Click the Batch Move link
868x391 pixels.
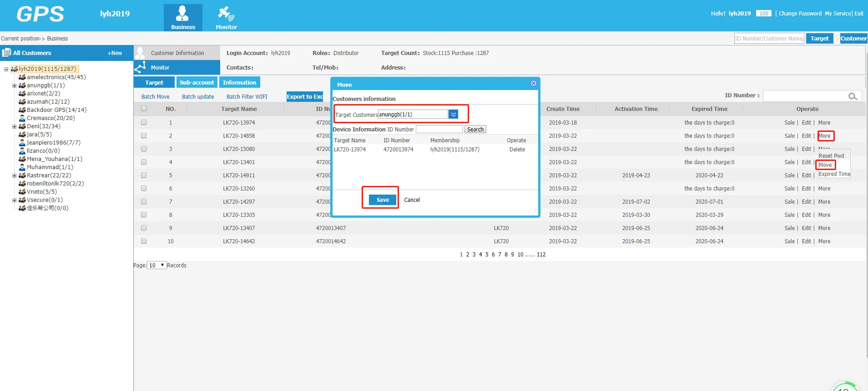(x=155, y=97)
